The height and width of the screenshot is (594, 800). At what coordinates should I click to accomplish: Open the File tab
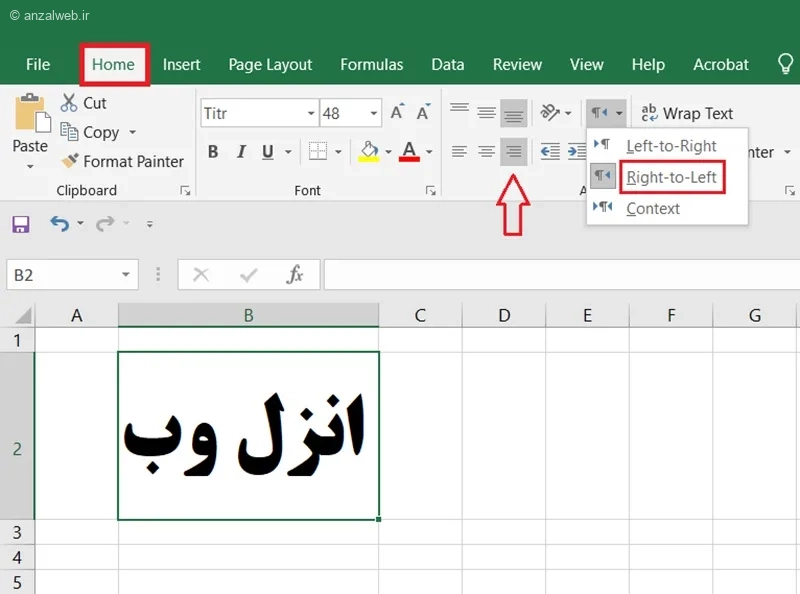pos(38,64)
